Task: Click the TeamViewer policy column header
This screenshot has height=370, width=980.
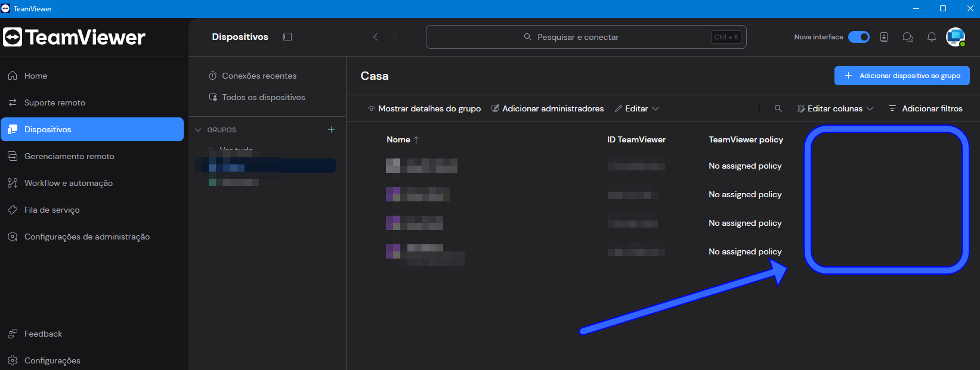Action: pos(746,139)
